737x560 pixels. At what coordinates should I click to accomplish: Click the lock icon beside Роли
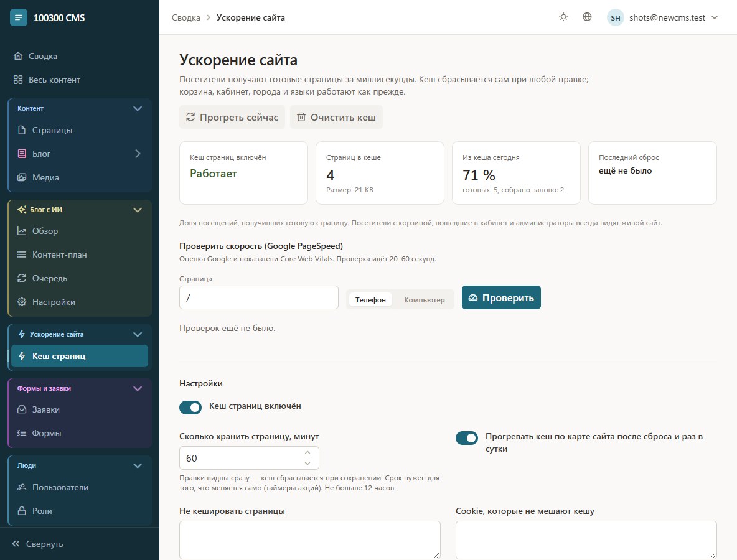click(22, 511)
